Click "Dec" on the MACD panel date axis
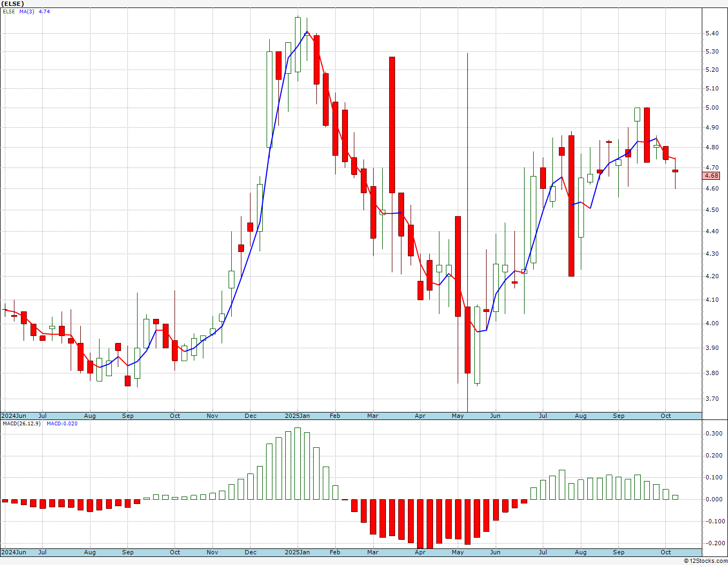 251,552
